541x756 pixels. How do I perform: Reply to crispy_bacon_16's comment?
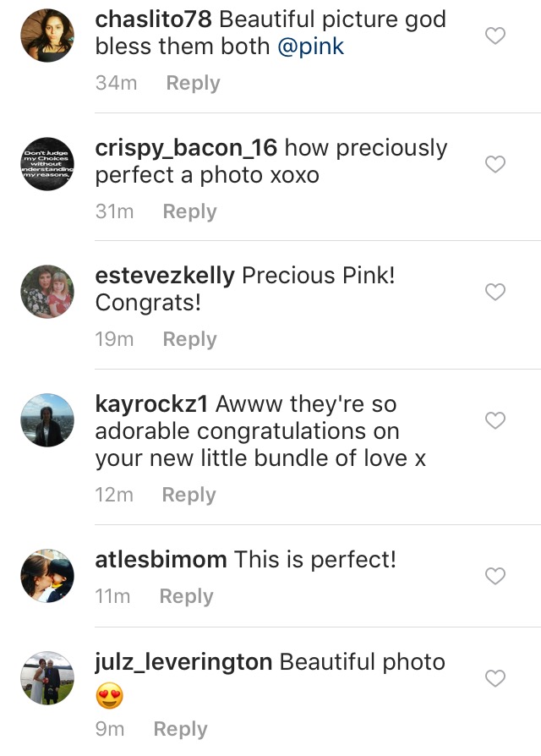(x=189, y=211)
